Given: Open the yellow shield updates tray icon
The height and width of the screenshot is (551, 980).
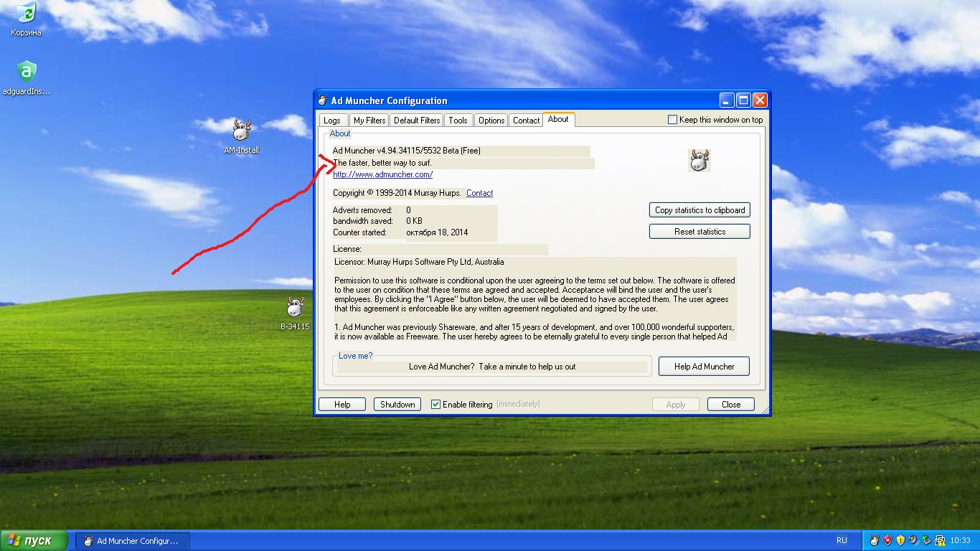Looking at the screenshot, I should click(900, 540).
